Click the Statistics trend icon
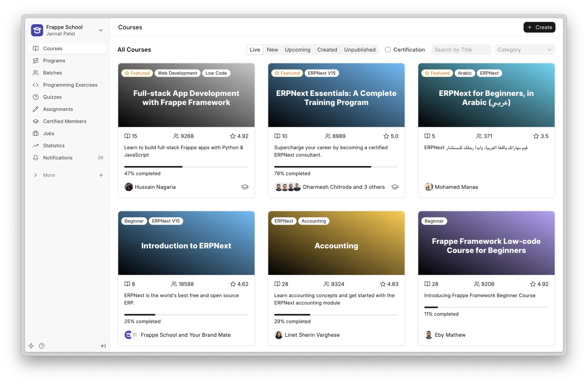Viewport: 588px width, 384px height. pyautogui.click(x=36, y=145)
